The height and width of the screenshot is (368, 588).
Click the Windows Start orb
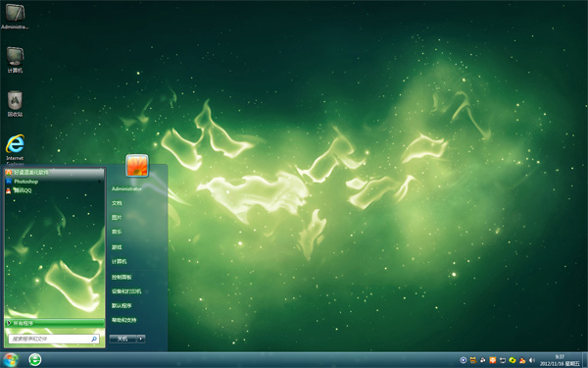(x=11, y=360)
